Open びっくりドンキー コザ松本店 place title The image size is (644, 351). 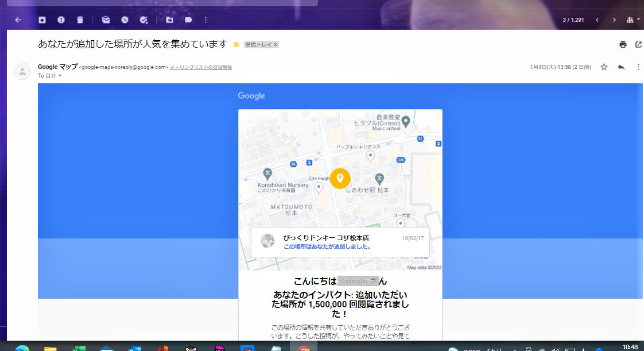(x=326, y=238)
